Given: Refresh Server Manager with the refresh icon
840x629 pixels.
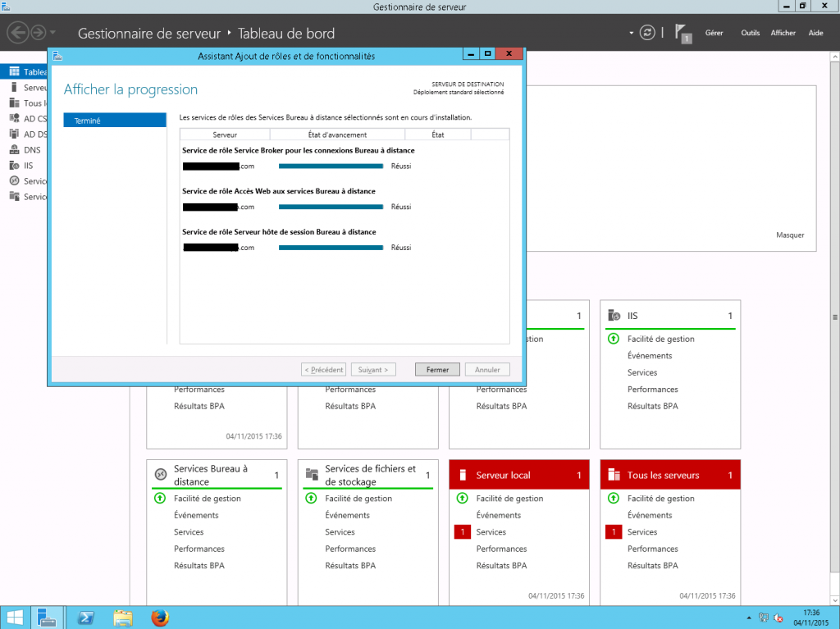Looking at the screenshot, I should point(647,32).
